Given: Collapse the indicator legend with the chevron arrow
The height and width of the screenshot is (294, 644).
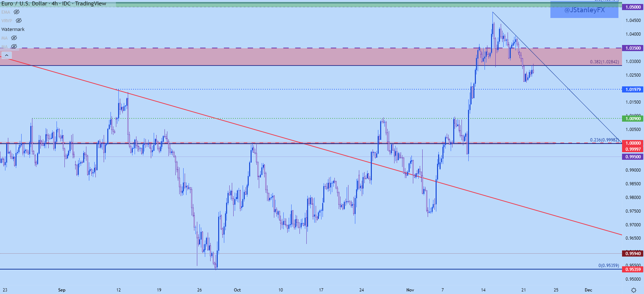Looking at the screenshot, I should [6, 55].
